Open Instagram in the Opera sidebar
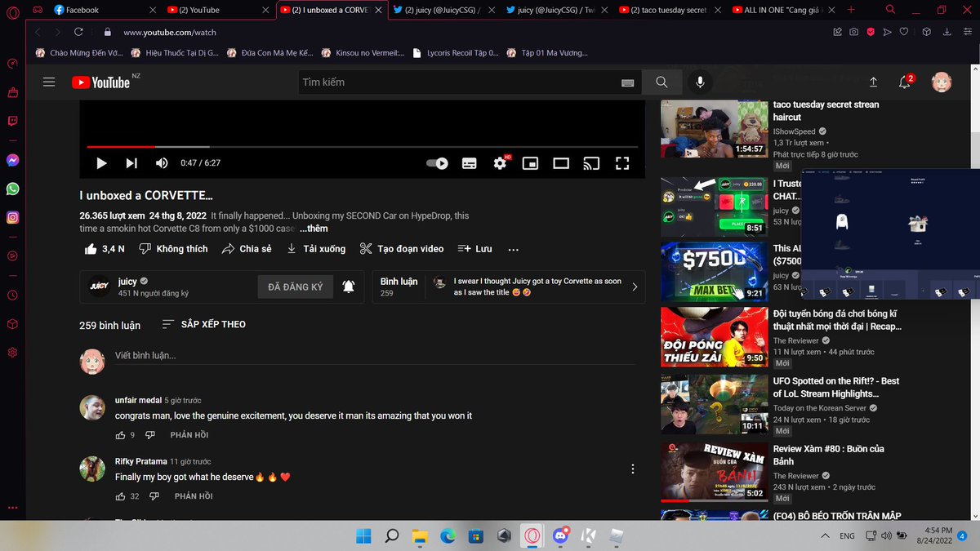Viewport: 980px width, 551px height. tap(12, 217)
